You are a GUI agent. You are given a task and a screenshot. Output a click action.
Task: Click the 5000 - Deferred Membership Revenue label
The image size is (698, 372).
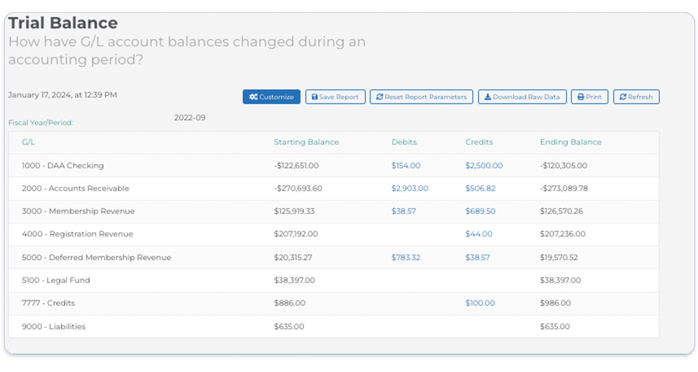coord(96,257)
